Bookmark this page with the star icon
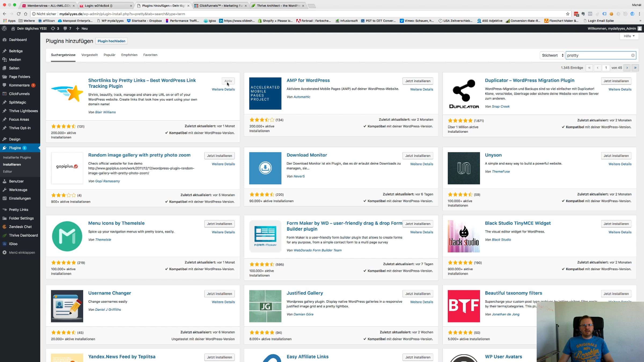The image size is (644, 362). click(568, 14)
